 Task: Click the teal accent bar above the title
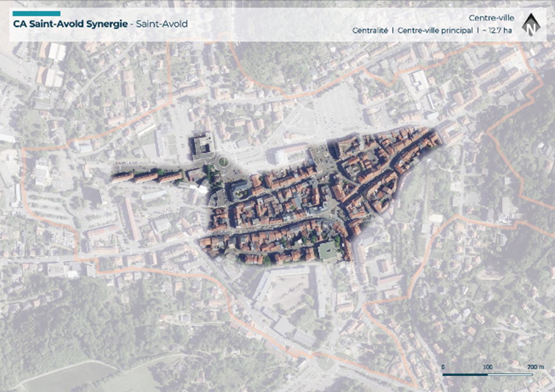[x=36, y=13]
